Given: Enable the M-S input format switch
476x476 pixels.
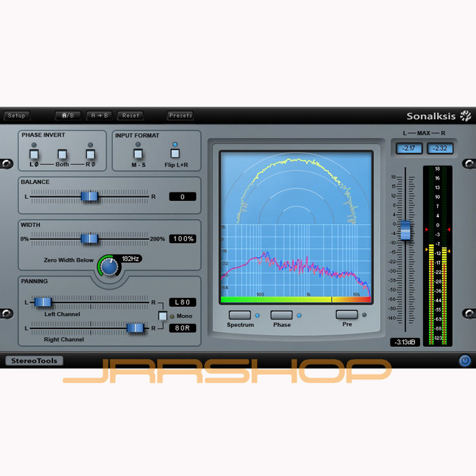Looking at the screenshot, I should [138, 154].
